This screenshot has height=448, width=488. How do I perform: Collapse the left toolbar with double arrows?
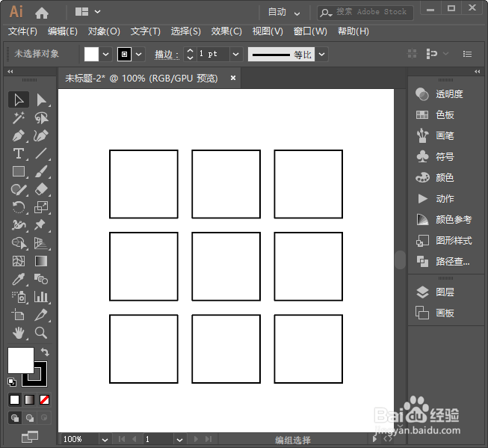10,71
